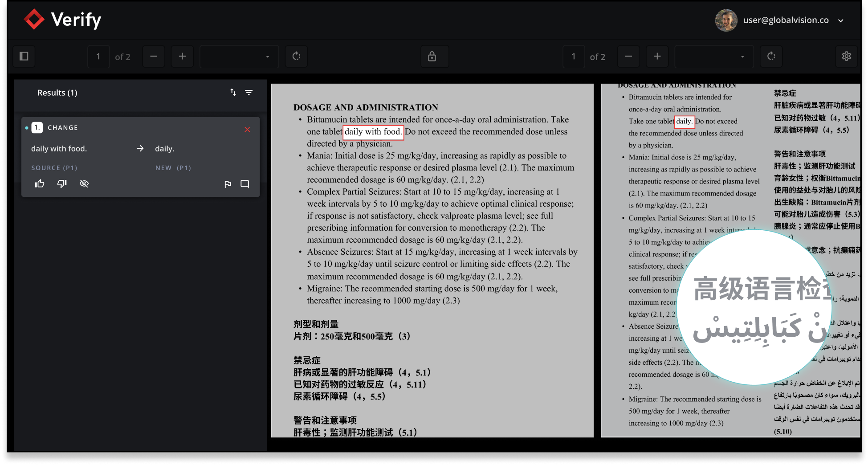Hide the change using the eye icon
Image resolution: width=868 pixels, height=465 pixels.
pyautogui.click(x=84, y=183)
